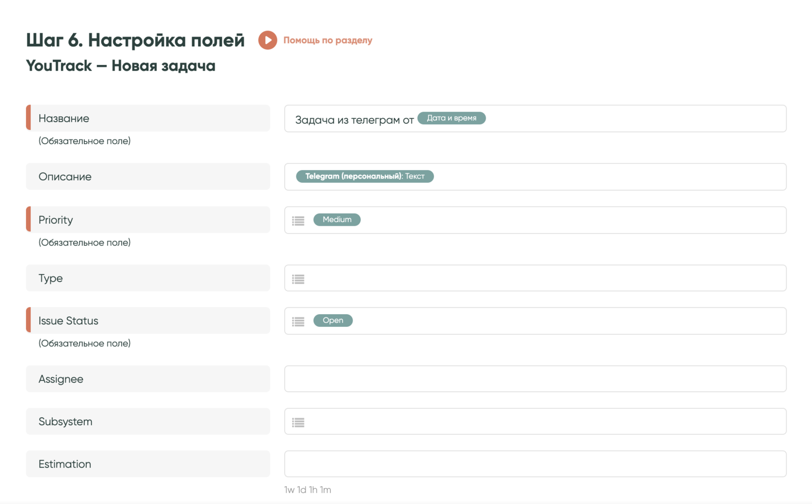The width and height of the screenshot is (812, 504).
Task: Click the list icon in the Subsystem field
Action: click(298, 422)
